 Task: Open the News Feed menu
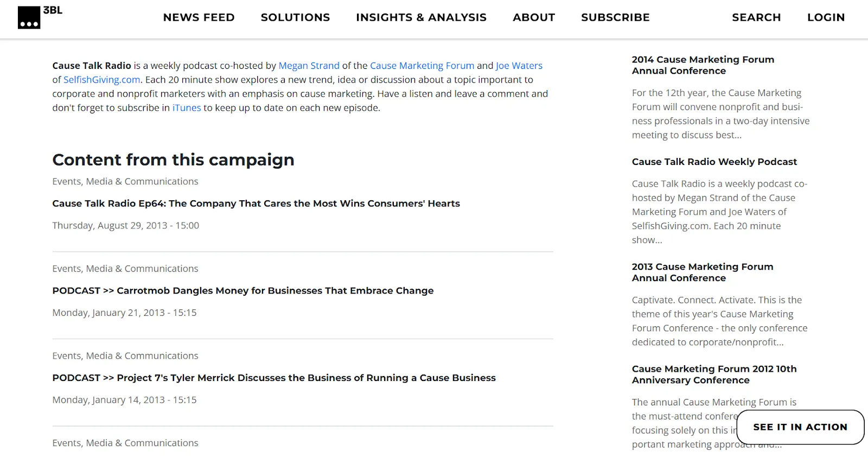(199, 17)
